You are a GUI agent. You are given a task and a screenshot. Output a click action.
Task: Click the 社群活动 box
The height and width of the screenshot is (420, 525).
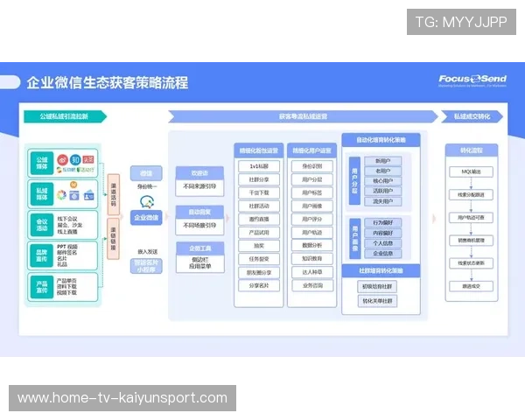coord(259,206)
